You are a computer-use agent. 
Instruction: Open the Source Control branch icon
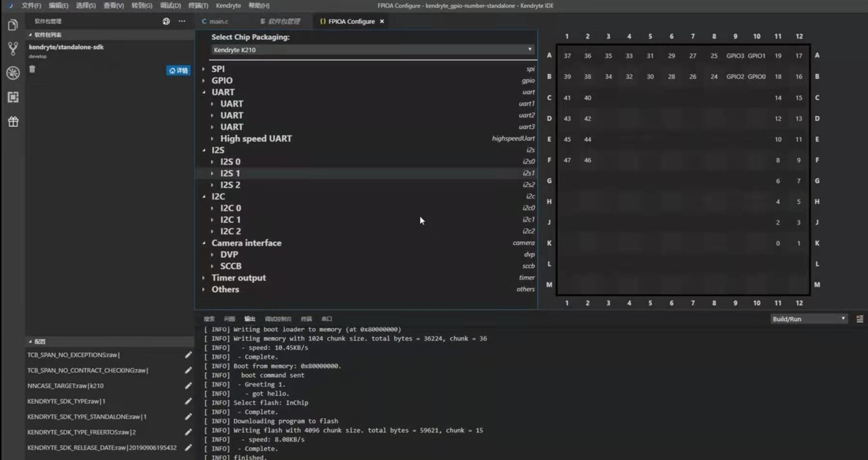click(13, 48)
